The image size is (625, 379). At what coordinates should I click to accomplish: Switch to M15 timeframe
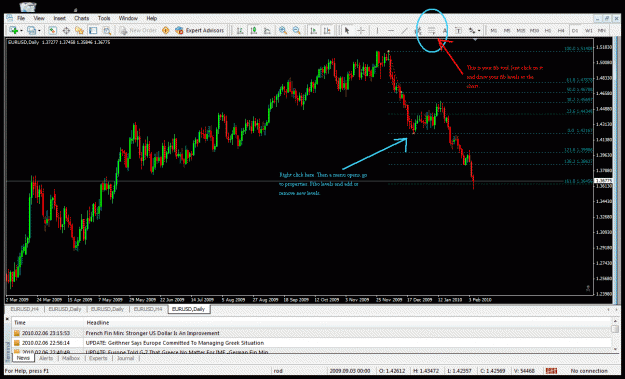[521, 30]
